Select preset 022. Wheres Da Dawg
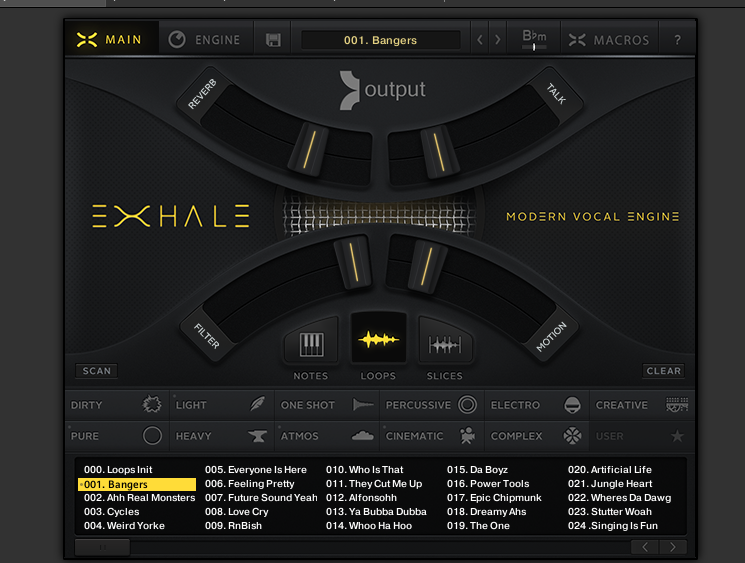 click(620, 497)
